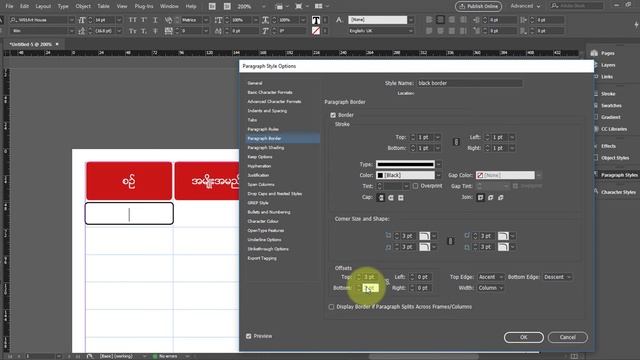The width and height of the screenshot is (640, 360).
Task: Open the File menu
Action: (9, 7)
